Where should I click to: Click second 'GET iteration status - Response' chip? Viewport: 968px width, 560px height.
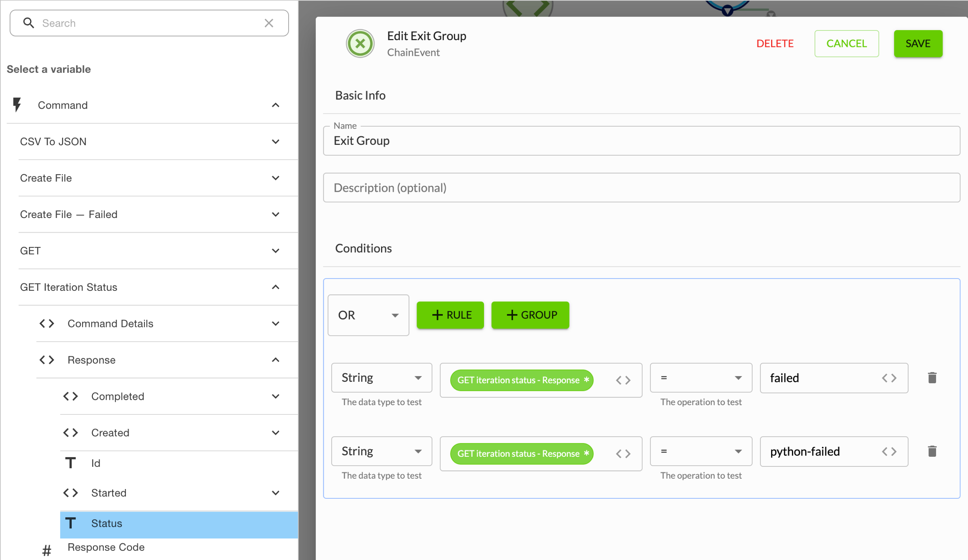click(521, 454)
